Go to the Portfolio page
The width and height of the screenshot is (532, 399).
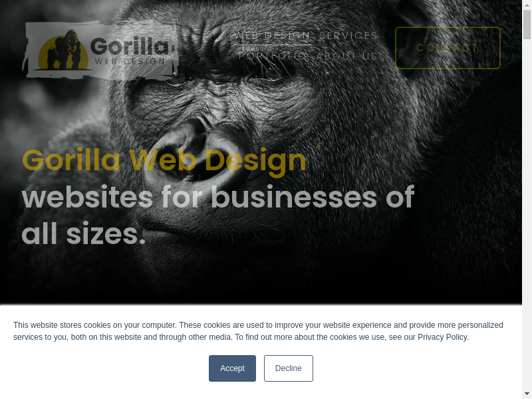point(273,56)
